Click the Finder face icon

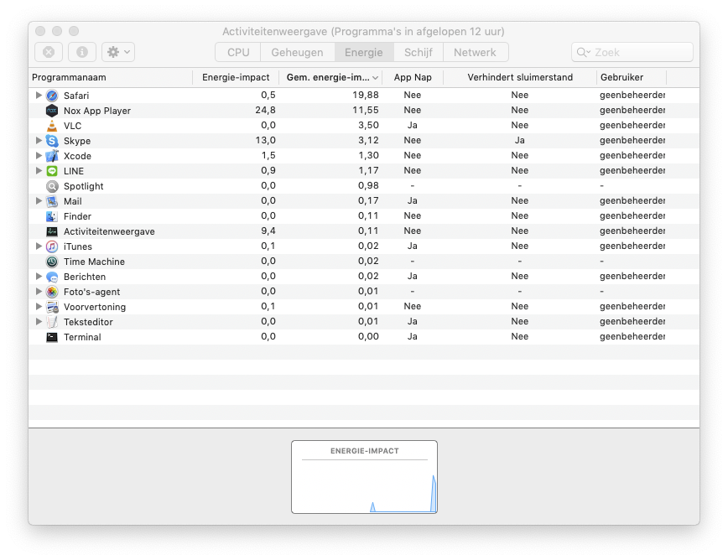click(52, 216)
